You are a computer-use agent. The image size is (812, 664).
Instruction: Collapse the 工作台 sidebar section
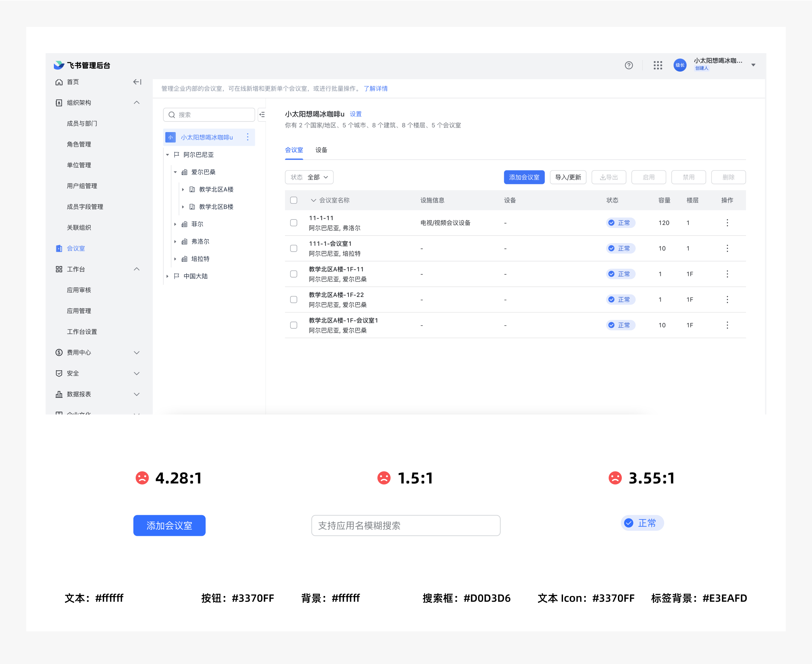click(x=136, y=269)
